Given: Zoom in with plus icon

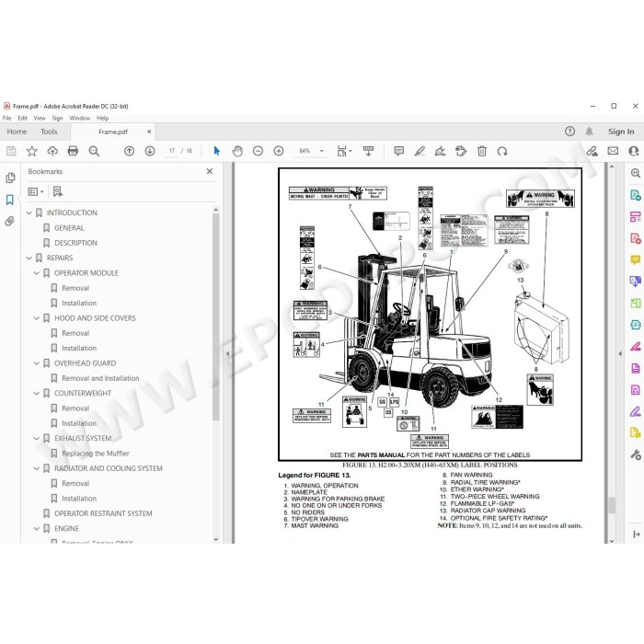Looking at the screenshot, I should (x=279, y=151).
